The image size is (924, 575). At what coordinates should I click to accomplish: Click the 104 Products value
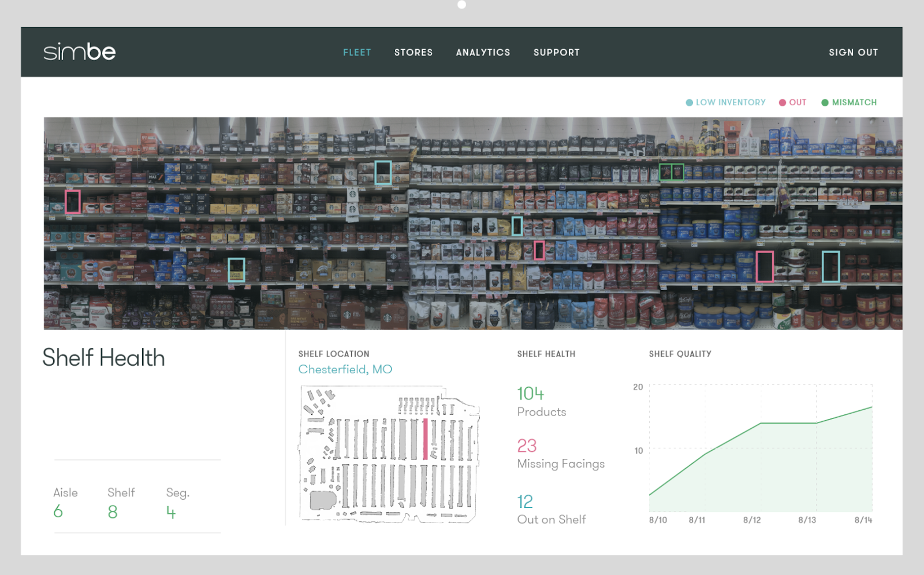coord(531,394)
